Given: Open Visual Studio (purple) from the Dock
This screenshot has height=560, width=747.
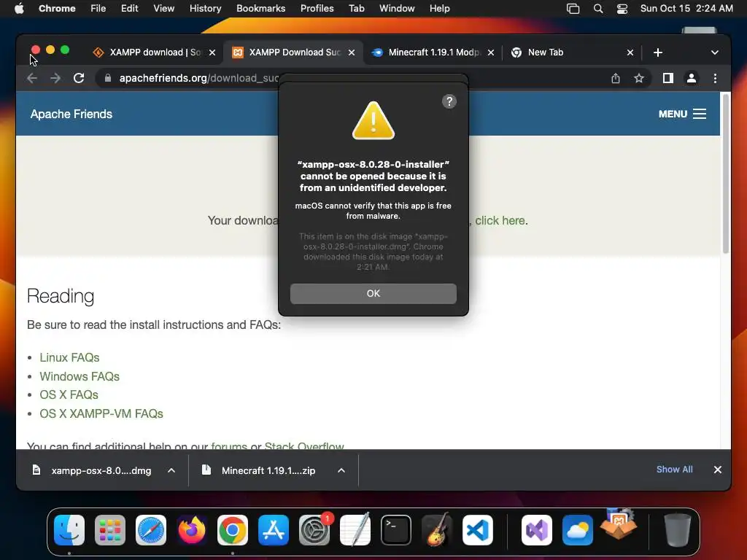Looking at the screenshot, I should (537, 530).
